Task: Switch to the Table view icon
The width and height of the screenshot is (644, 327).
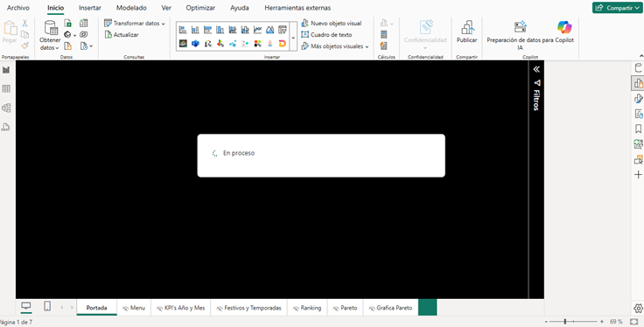Action: [x=6, y=89]
